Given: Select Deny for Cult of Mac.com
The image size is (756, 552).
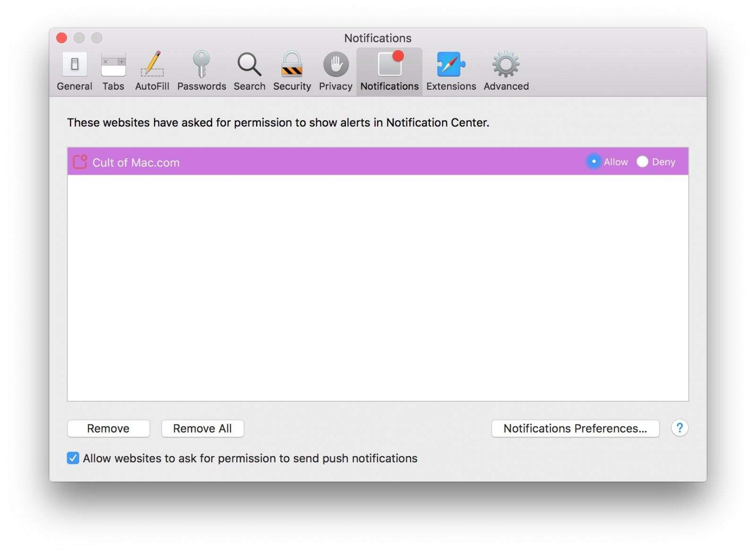Looking at the screenshot, I should click(x=642, y=161).
